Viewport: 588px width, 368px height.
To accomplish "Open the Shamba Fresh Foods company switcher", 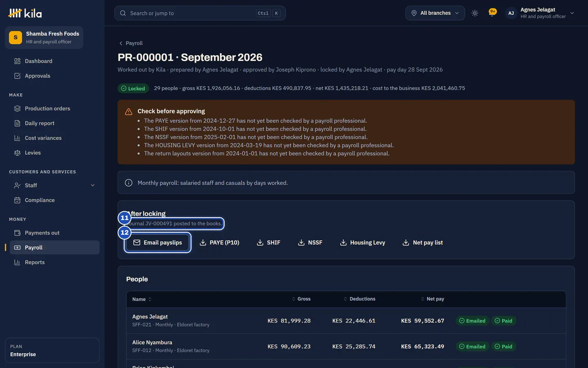I will (44, 38).
